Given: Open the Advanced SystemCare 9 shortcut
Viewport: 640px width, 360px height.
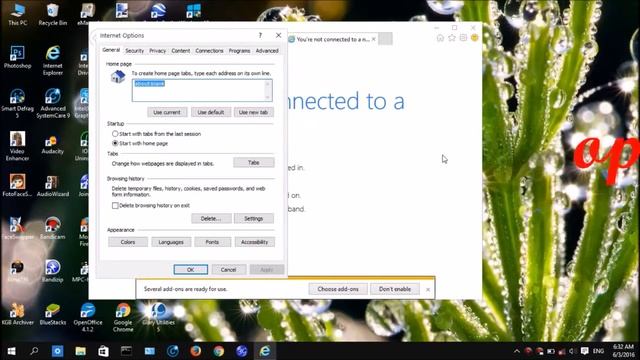Looking at the screenshot, I should pos(53,103).
